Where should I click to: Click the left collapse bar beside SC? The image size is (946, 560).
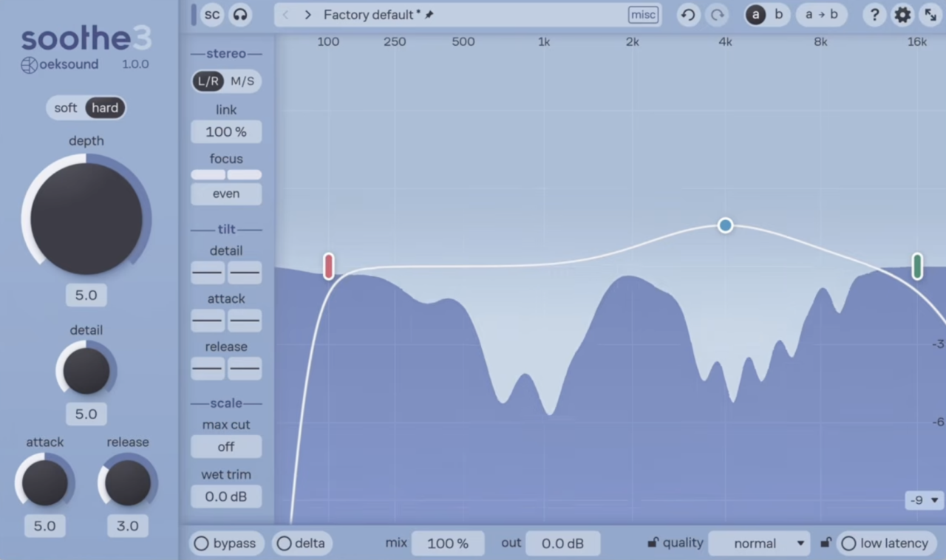tap(194, 15)
